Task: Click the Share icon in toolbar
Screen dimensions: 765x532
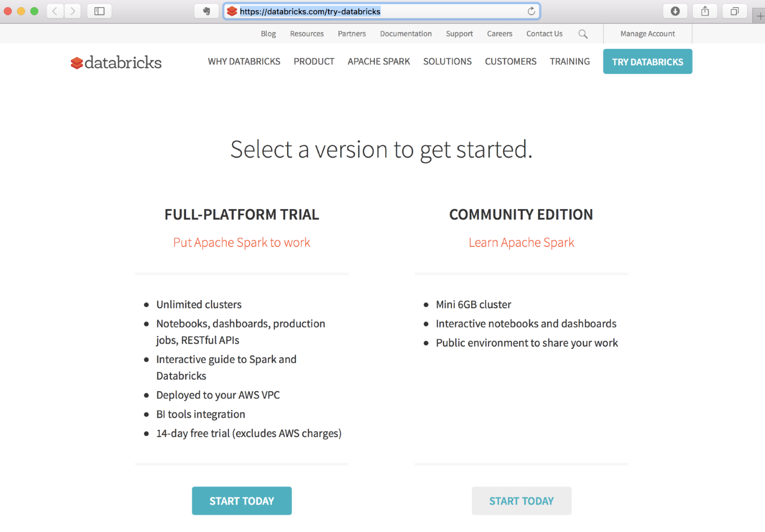Action: pyautogui.click(x=705, y=11)
